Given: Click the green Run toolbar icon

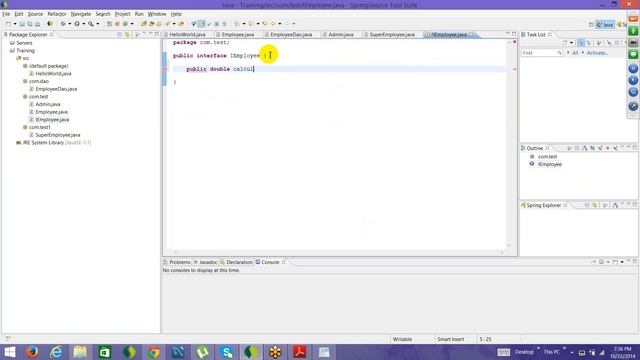Looking at the screenshot, I should (x=77, y=24).
